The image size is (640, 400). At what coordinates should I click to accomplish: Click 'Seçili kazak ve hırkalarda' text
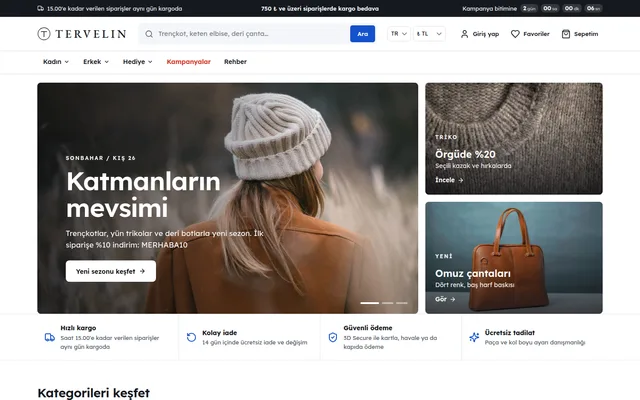pyautogui.click(x=473, y=166)
